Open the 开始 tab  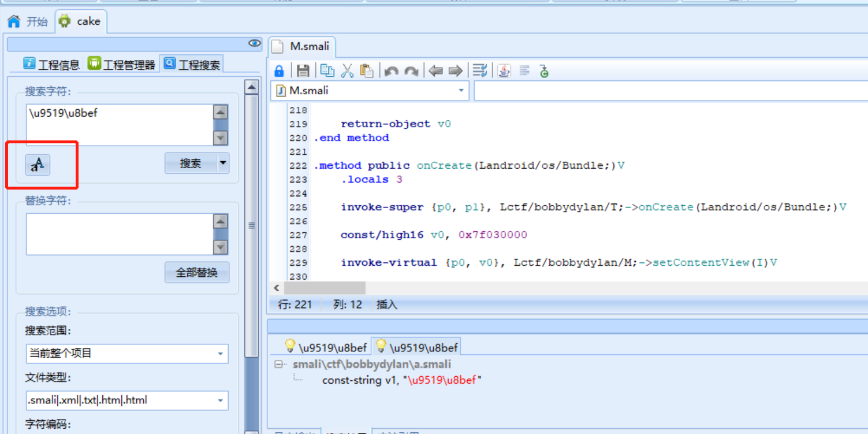pyautogui.click(x=28, y=21)
